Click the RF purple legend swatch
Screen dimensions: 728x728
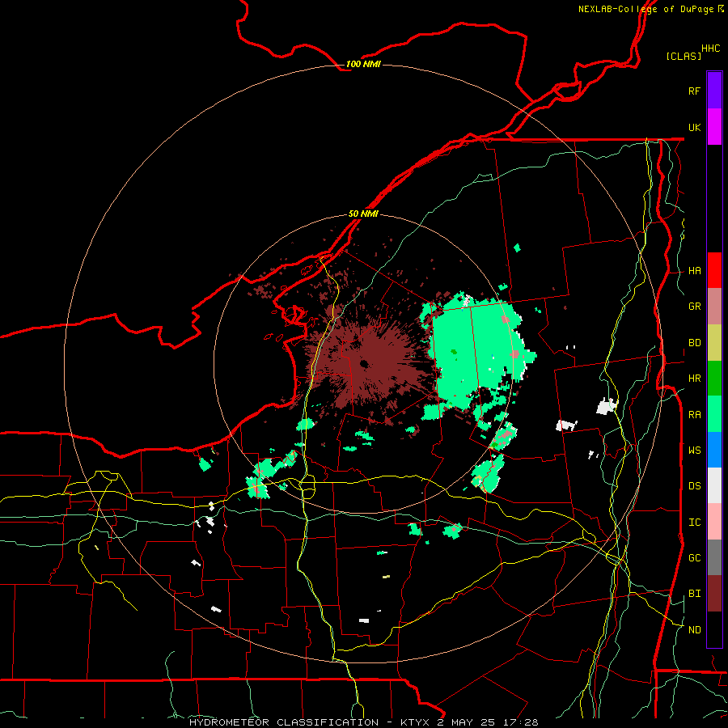click(714, 91)
